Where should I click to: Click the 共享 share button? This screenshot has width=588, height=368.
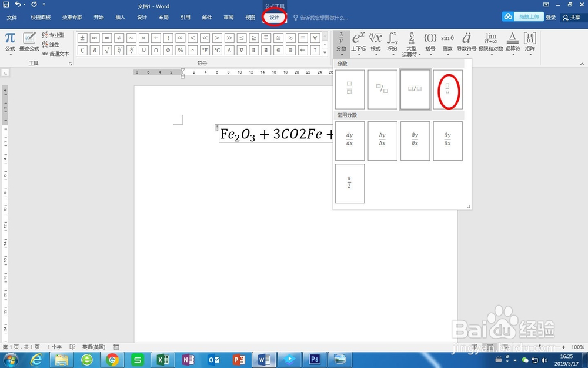click(571, 17)
